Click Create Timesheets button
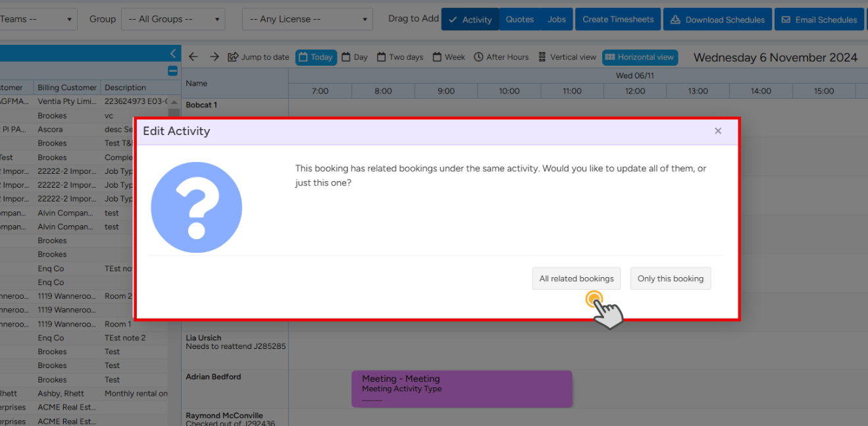This screenshot has width=868, height=426. click(x=618, y=20)
